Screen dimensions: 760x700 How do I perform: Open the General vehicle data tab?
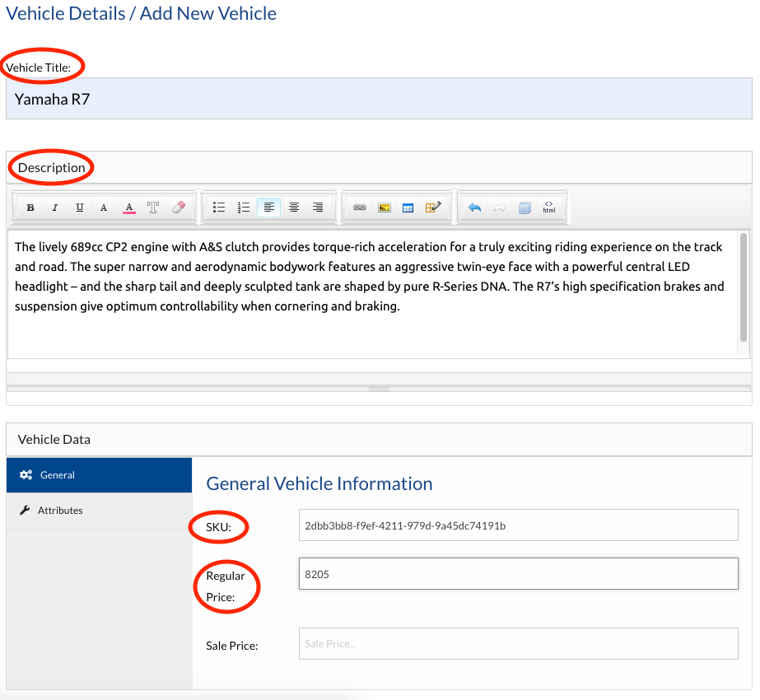point(99,475)
